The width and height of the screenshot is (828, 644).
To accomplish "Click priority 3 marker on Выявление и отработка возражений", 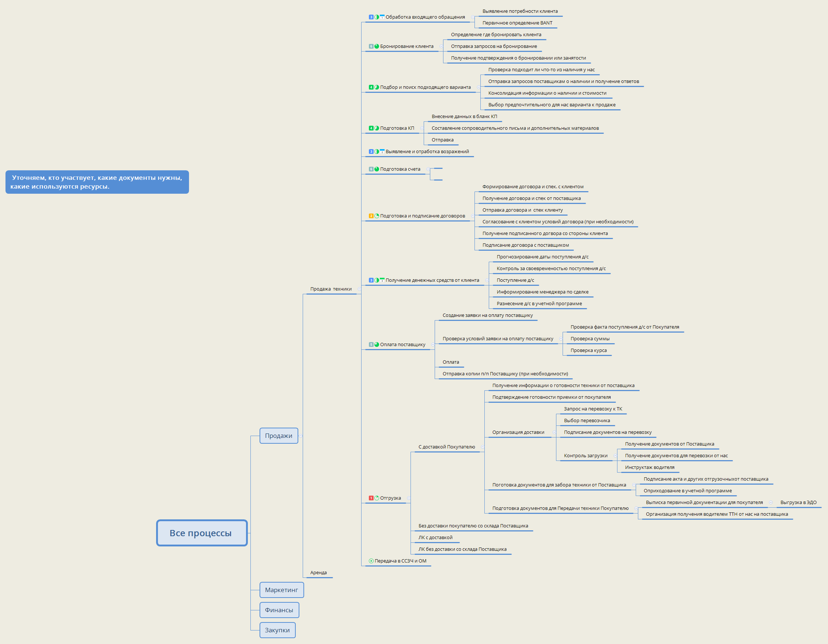I will [371, 152].
